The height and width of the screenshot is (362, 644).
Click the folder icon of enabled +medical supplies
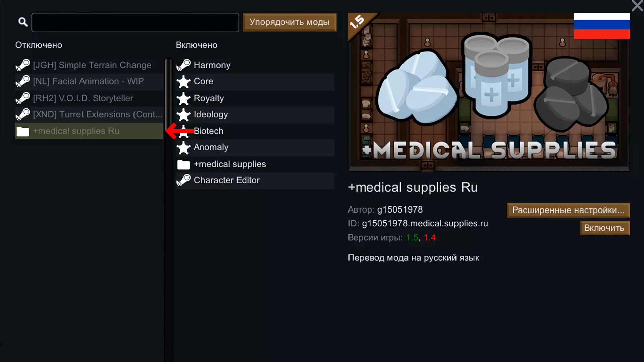coord(183,164)
